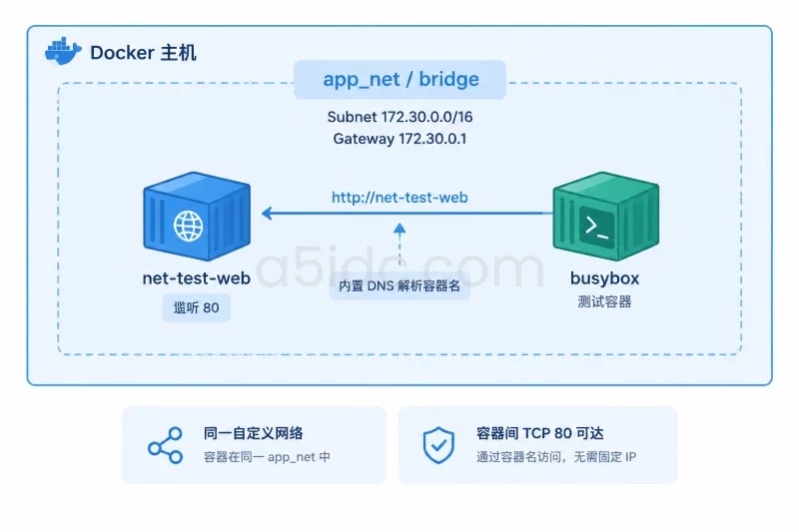The height and width of the screenshot is (532, 799).
Task: Click the 测试容器 caption
Action: pyautogui.click(x=605, y=301)
